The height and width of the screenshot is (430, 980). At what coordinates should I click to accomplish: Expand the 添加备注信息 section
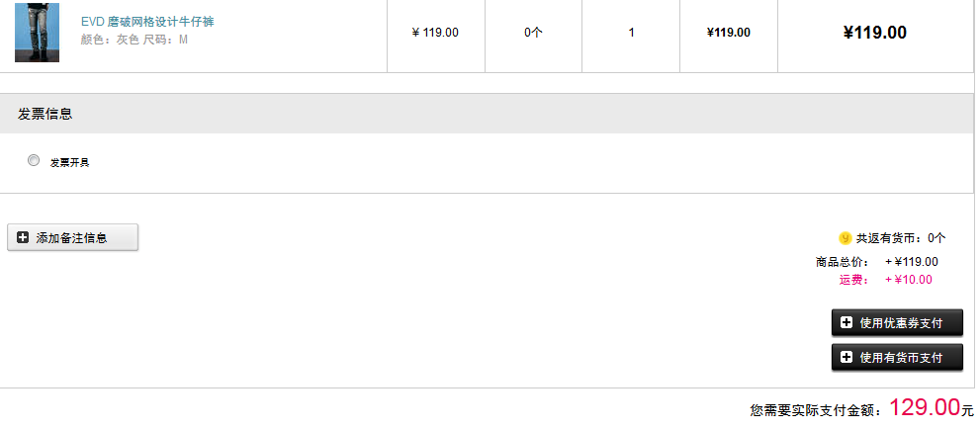[x=72, y=237]
